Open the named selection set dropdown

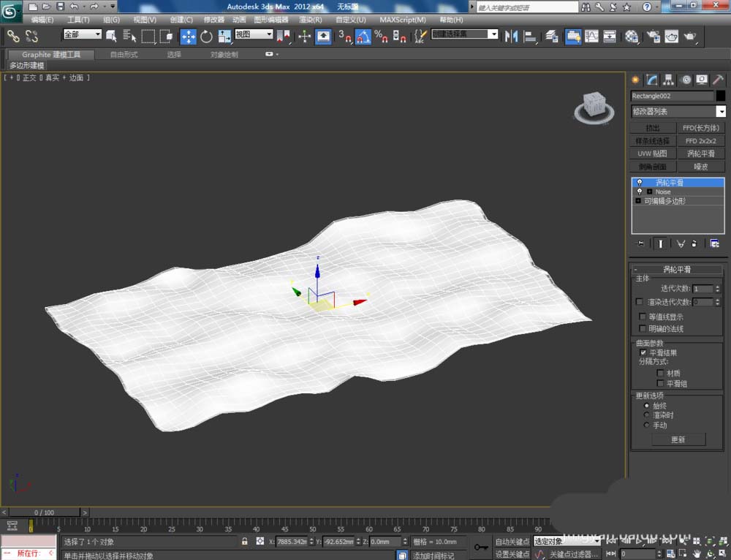493,34
